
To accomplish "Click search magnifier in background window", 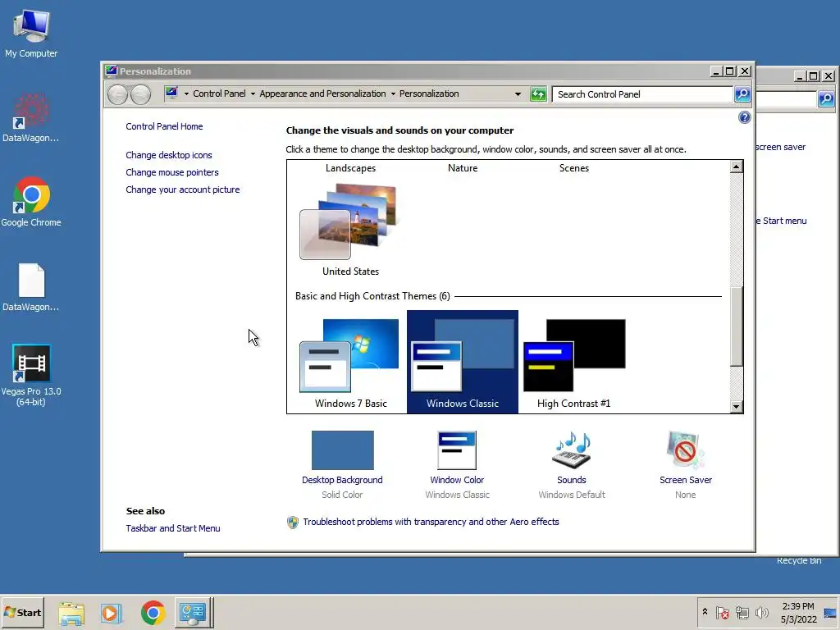I will pos(826,98).
